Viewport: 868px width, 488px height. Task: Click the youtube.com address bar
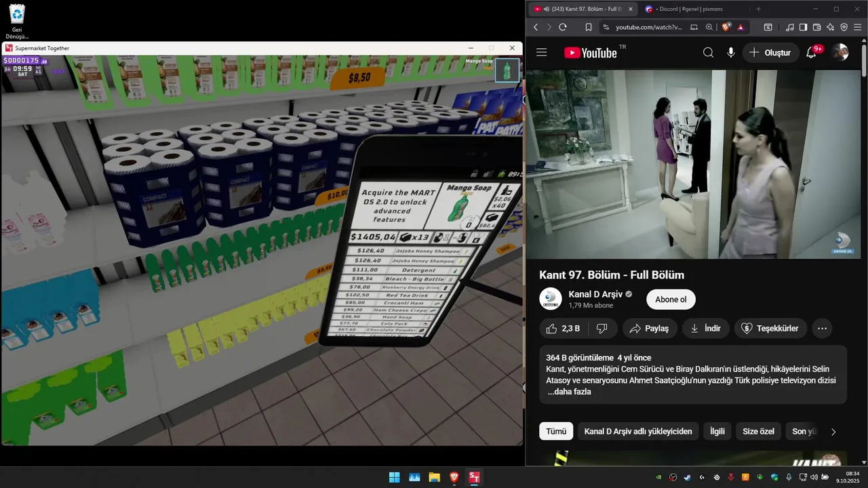[x=648, y=27]
